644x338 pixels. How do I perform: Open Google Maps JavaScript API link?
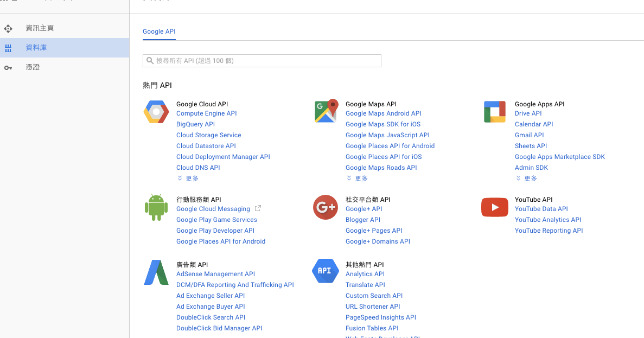(388, 135)
